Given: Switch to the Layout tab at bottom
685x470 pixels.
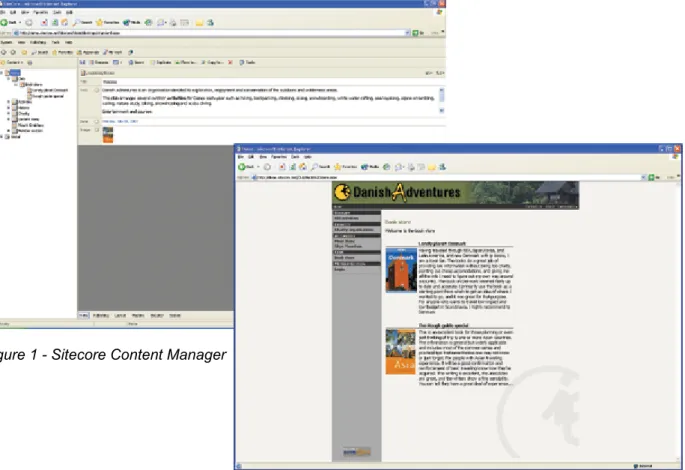Looking at the screenshot, I should point(120,315).
